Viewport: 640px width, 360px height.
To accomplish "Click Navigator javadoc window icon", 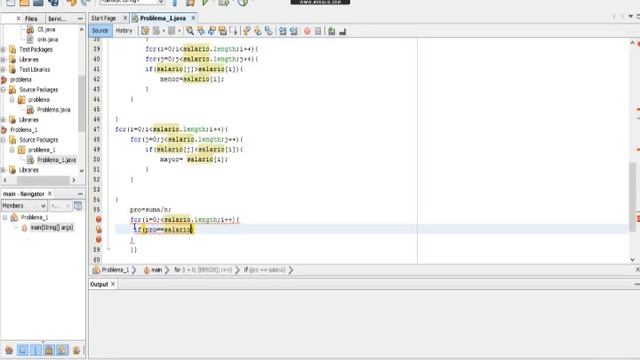I will click(78, 206).
